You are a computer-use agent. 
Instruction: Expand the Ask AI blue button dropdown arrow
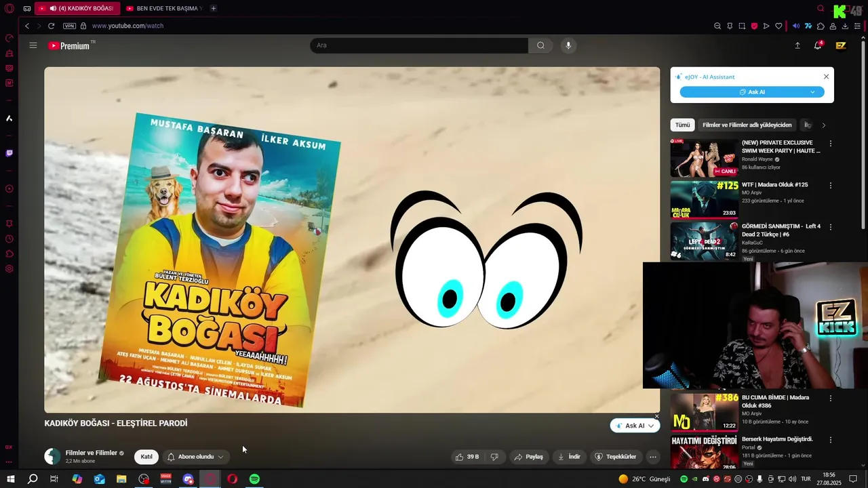(x=812, y=91)
